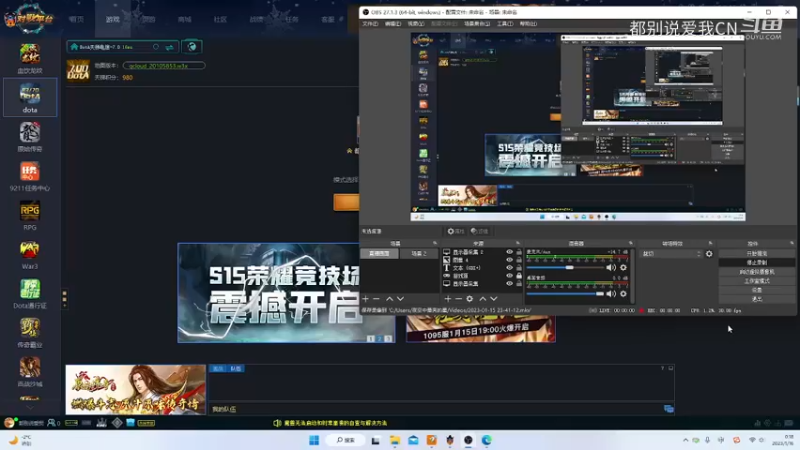Screen dimensions: 800x450
Task: Open the team chat icon at the right of the team bar
Action: coord(668,409)
